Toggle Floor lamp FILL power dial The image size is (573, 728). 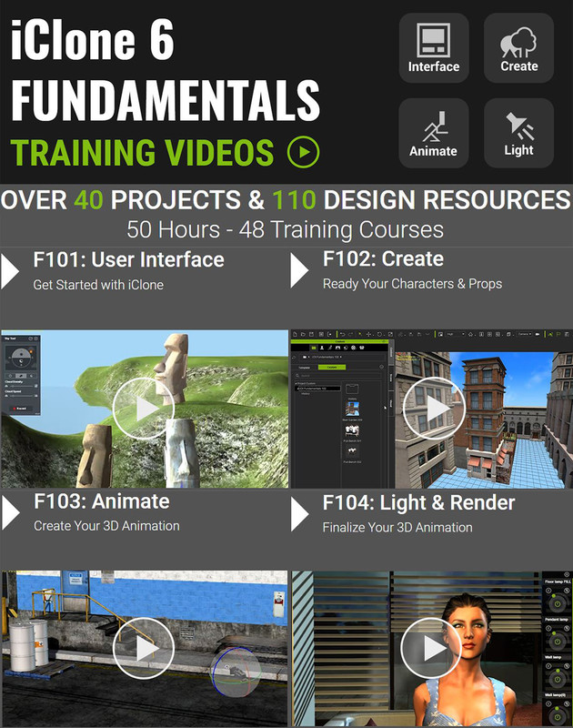coord(558,603)
